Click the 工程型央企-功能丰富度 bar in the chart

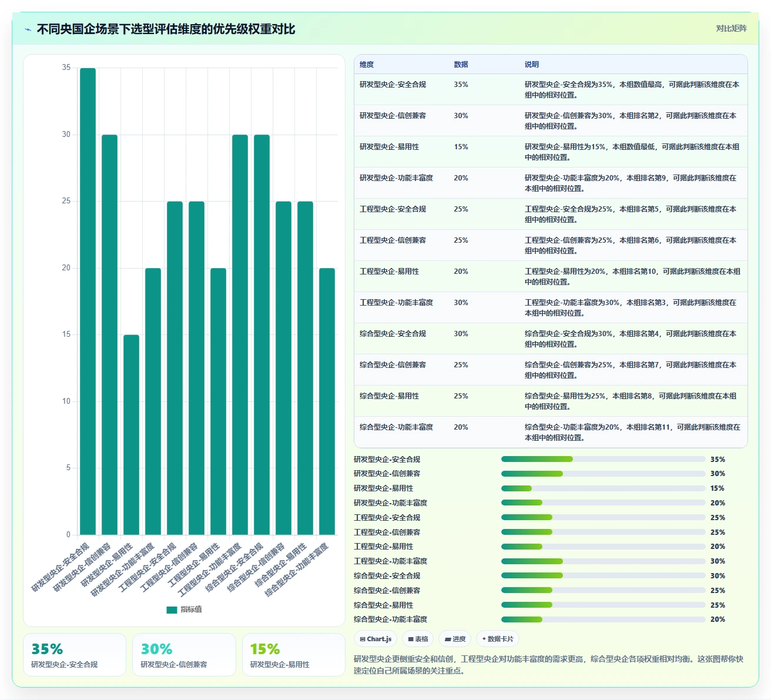click(240, 334)
